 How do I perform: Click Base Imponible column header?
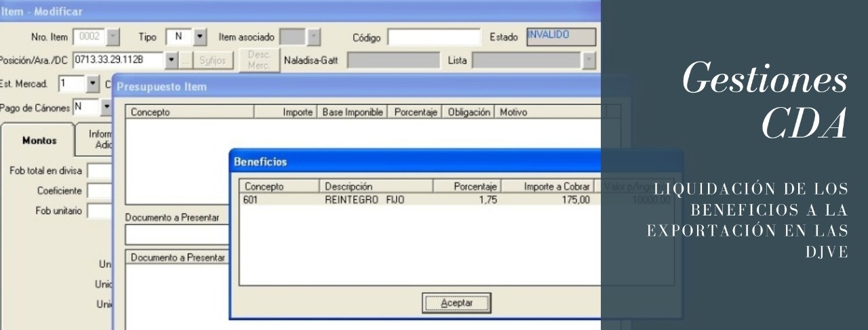(352, 111)
